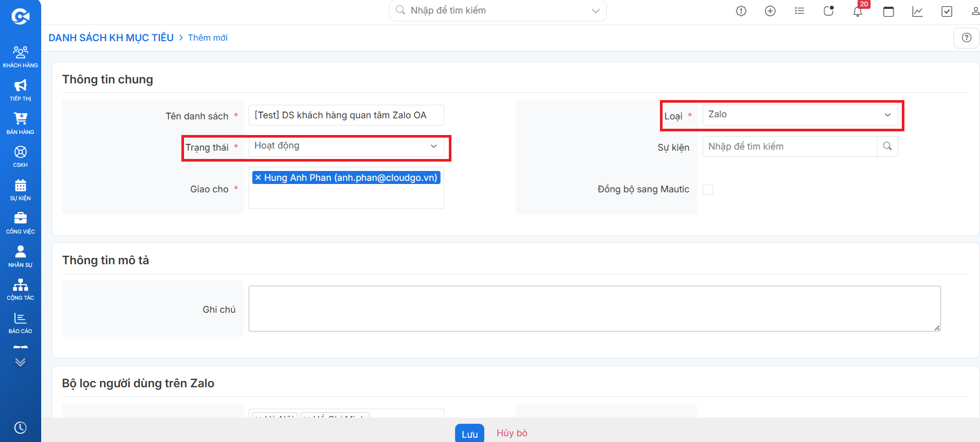
Task: Expand more sidebar modules with double chevron
Action: click(20, 362)
